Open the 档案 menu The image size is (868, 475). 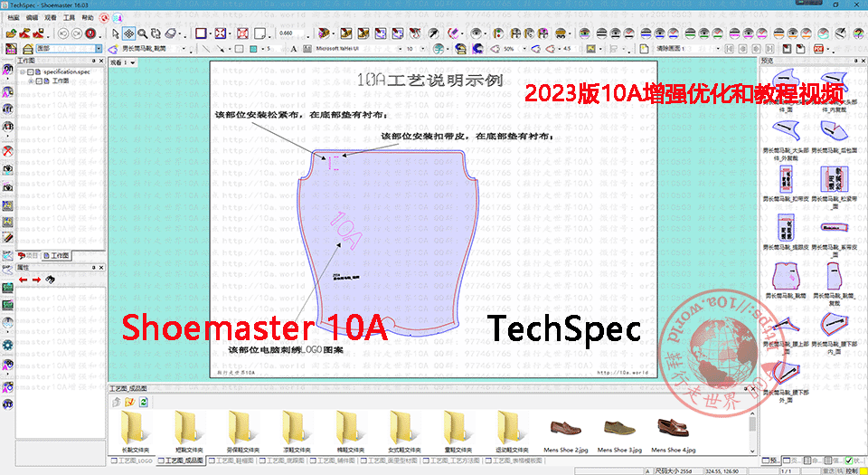pyautogui.click(x=14, y=18)
